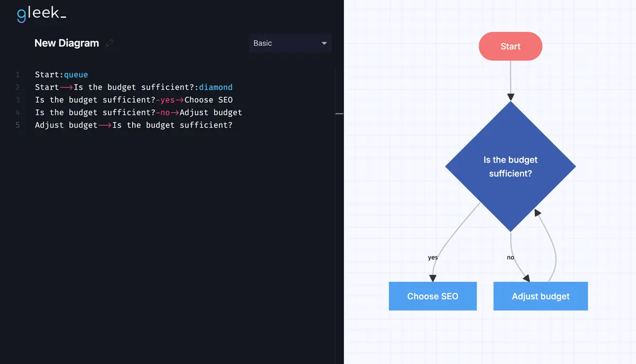This screenshot has width=636, height=364.
Task: Select the Start node in the diagram
Action: 510,47
